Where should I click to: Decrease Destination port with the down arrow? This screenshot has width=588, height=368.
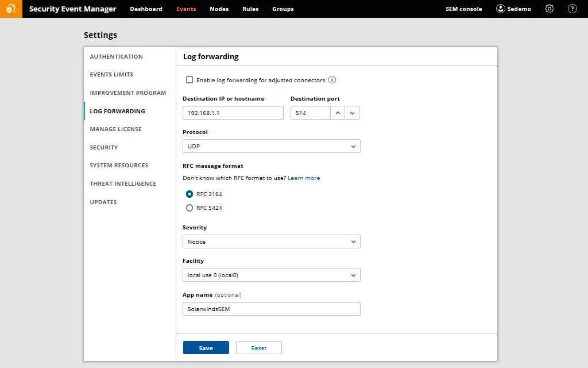(352, 116)
